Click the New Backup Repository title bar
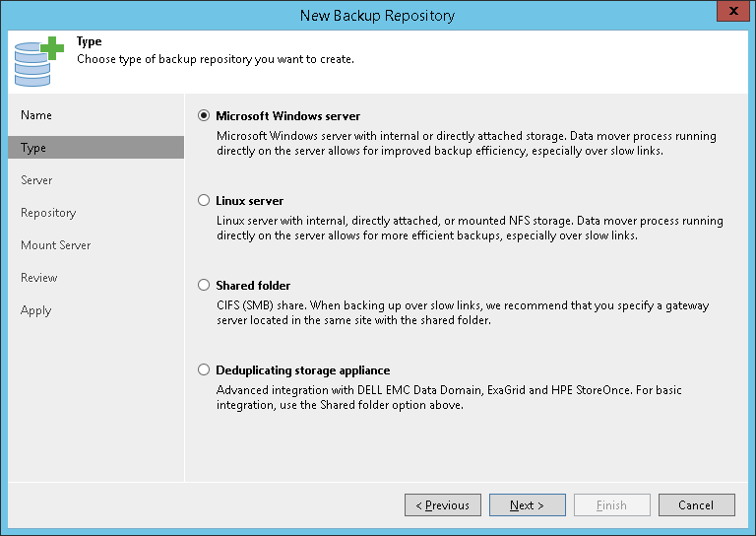Image resolution: width=756 pixels, height=536 pixels. (x=378, y=15)
